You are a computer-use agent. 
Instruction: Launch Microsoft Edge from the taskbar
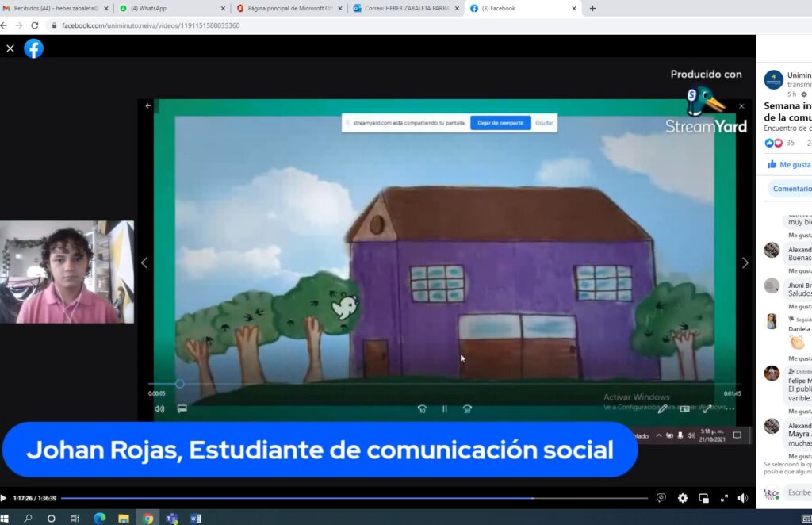(x=99, y=519)
